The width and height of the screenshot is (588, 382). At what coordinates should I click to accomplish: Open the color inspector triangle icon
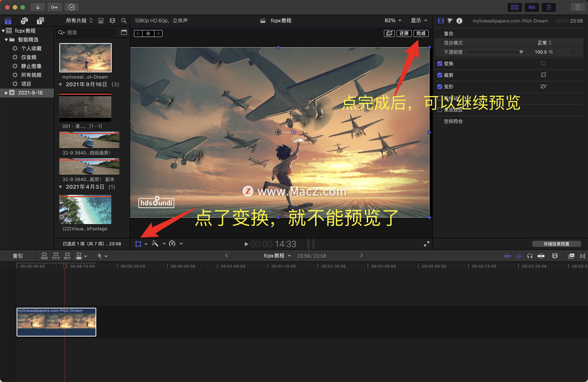point(450,21)
